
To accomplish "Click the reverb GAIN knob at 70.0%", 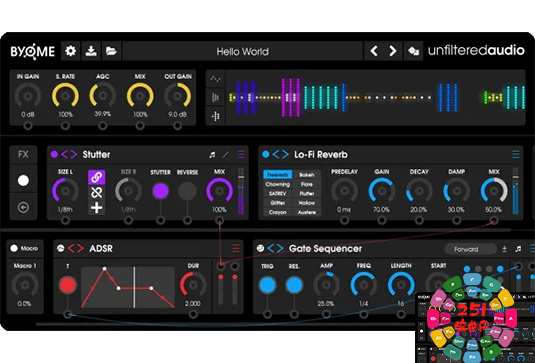I will coord(382,190).
